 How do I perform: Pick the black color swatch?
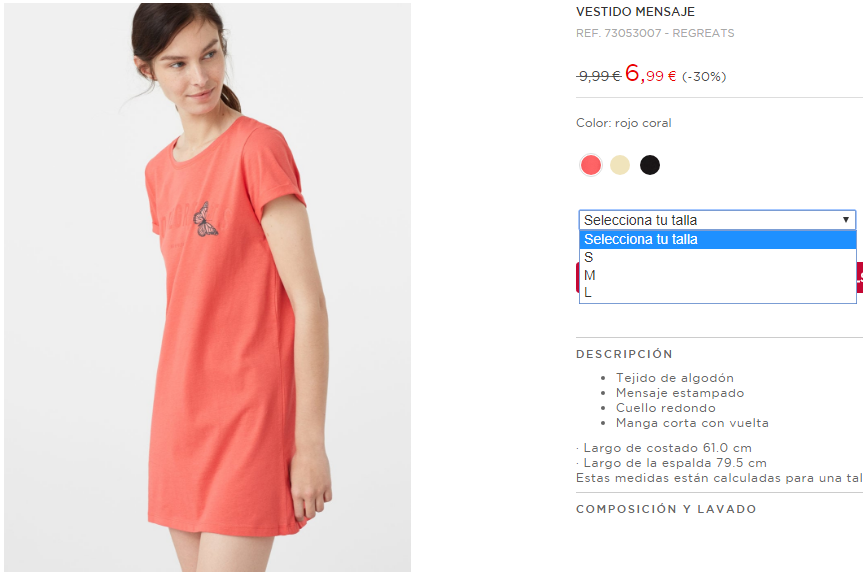649,165
